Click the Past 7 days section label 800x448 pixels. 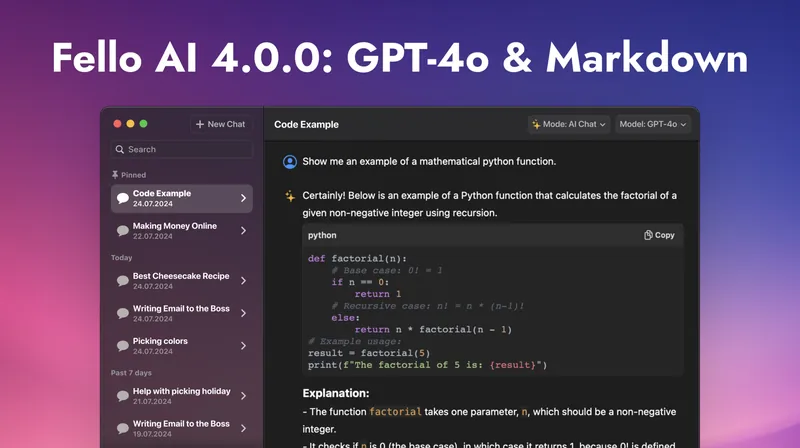[x=131, y=373]
